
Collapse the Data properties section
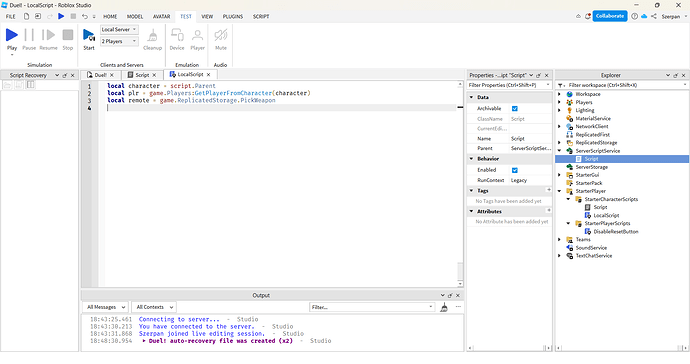(471, 97)
